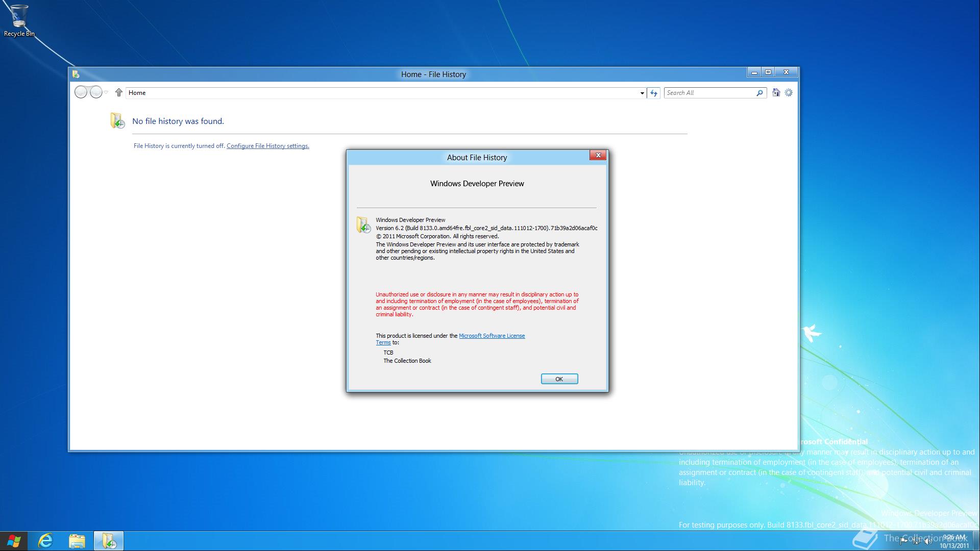The image size is (980, 551).
Task: Click the Show desktop button at taskbar end
Action: [x=976, y=541]
